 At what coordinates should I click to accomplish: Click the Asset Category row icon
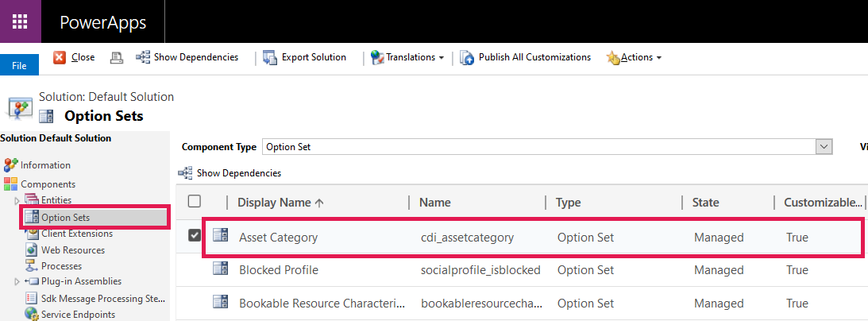click(221, 237)
